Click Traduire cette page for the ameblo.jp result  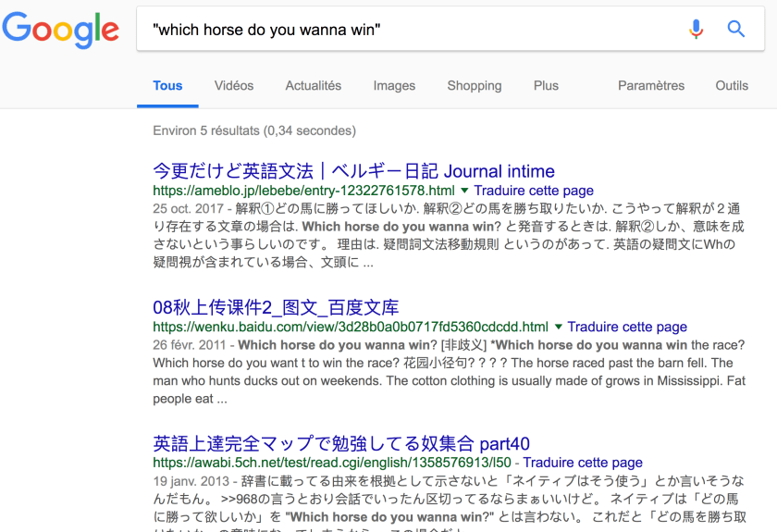534,191
